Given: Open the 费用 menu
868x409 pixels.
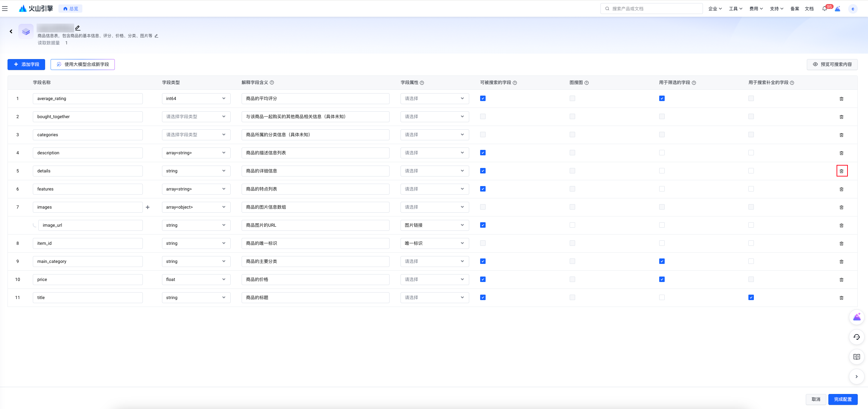Looking at the screenshot, I should [756, 9].
